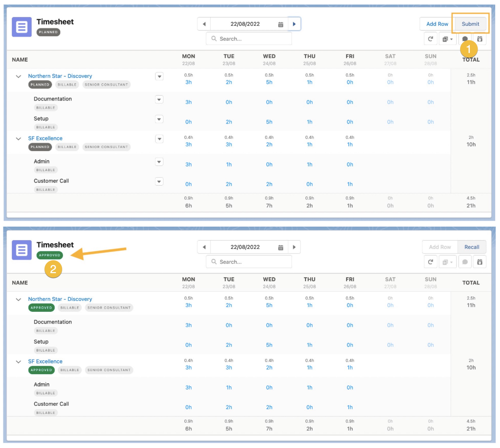This screenshot has width=500, height=448.
Task: Go to previous week arrow in top timesheet
Action: click(204, 24)
